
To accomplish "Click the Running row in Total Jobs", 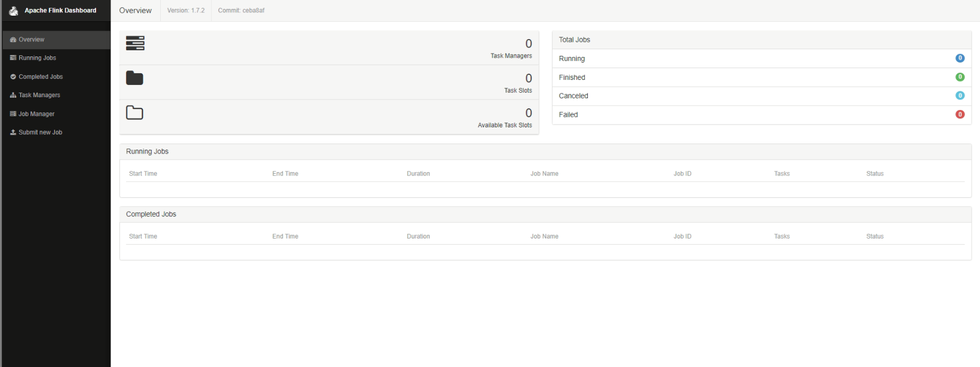I will click(x=762, y=59).
